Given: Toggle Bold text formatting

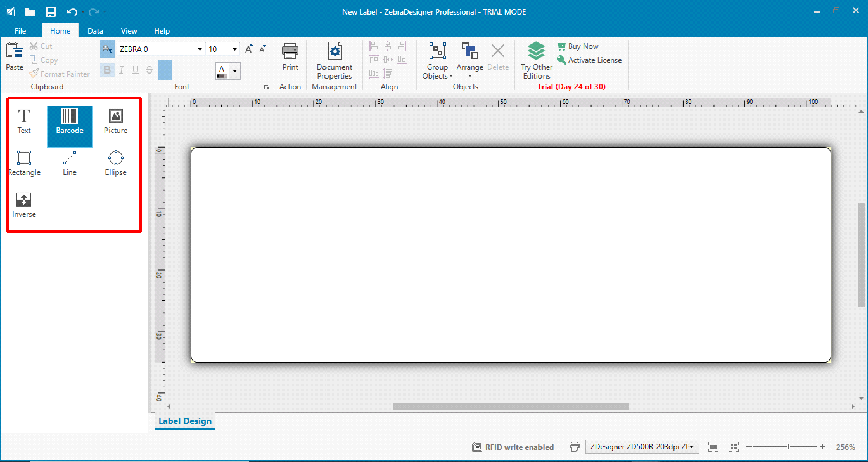Looking at the screenshot, I should coord(106,70).
